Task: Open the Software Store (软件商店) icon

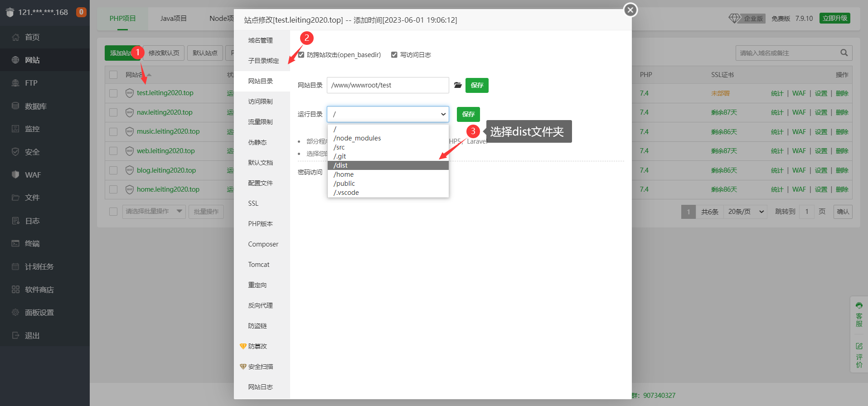Action: click(x=15, y=290)
